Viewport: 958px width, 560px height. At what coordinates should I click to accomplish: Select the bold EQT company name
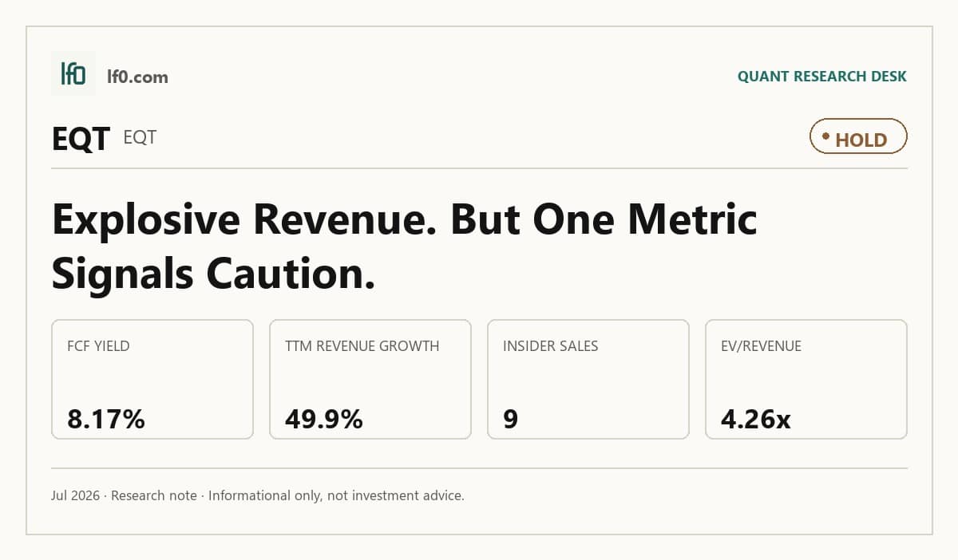(81, 139)
